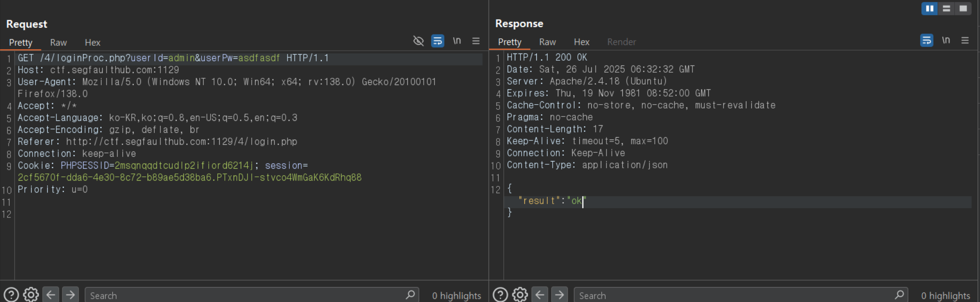Click the Content-Length: 17 header

555,129
